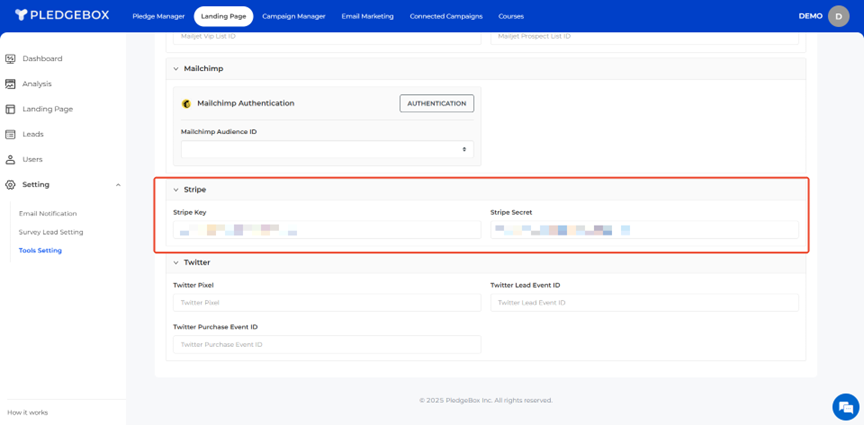Focus the Twitter Pixel input
864x425 pixels.
pyautogui.click(x=327, y=303)
